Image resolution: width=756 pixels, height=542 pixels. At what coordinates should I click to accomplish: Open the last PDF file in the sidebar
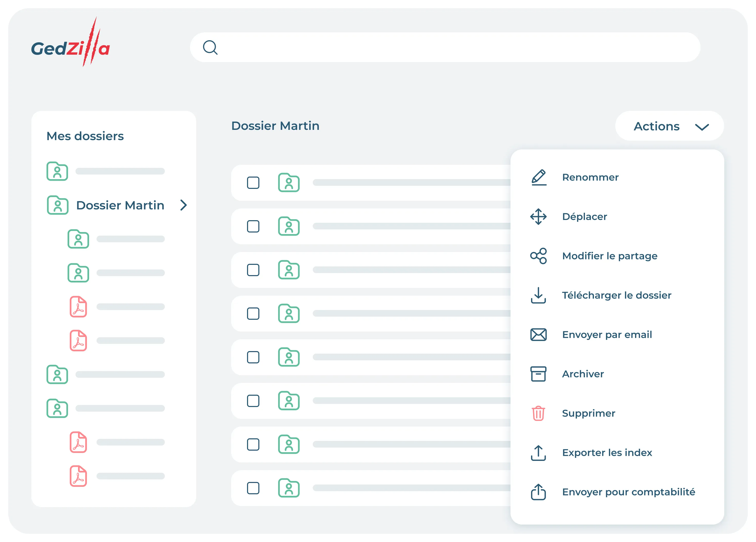(117, 476)
